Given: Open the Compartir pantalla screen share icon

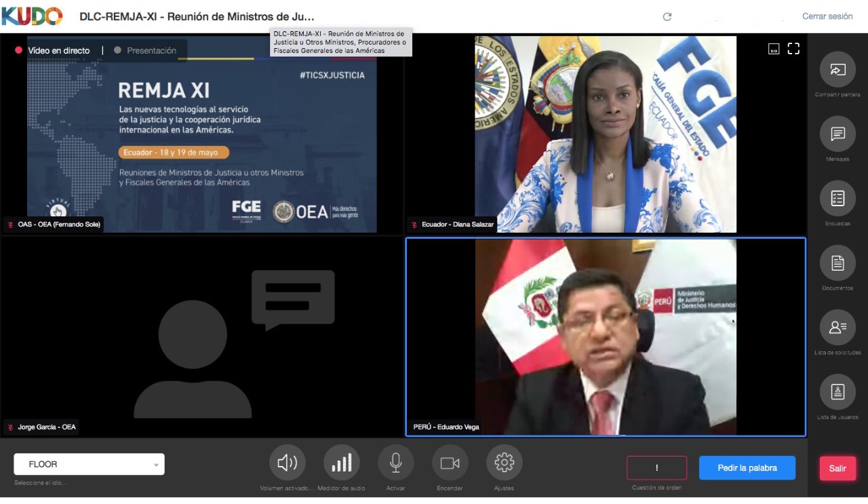Looking at the screenshot, I should [837, 69].
